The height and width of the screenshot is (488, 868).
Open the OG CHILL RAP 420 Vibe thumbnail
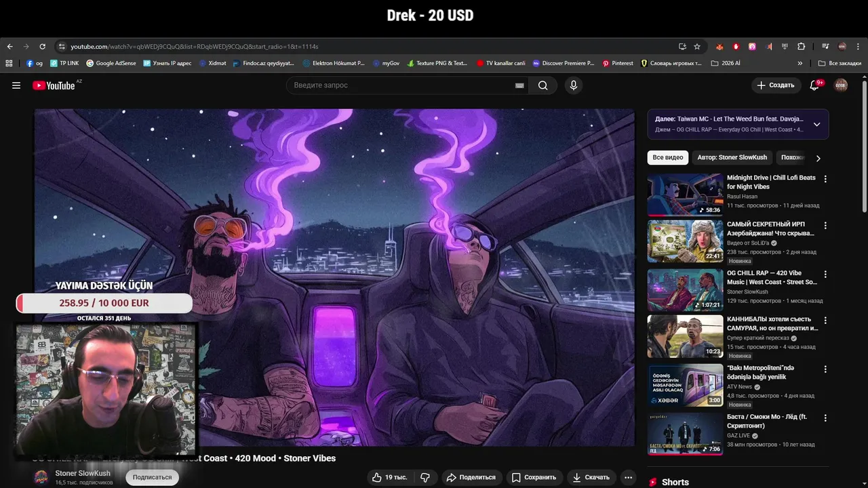[x=685, y=291]
